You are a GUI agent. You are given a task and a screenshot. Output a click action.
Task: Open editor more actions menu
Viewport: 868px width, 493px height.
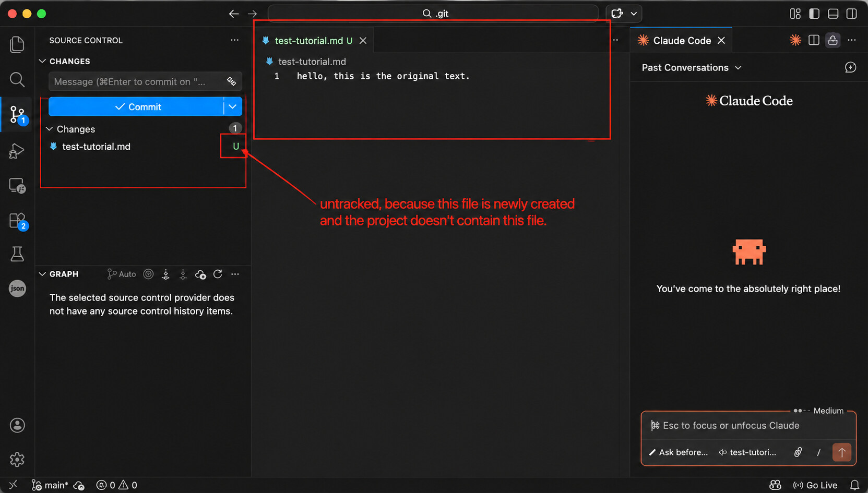tap(616, 40)
